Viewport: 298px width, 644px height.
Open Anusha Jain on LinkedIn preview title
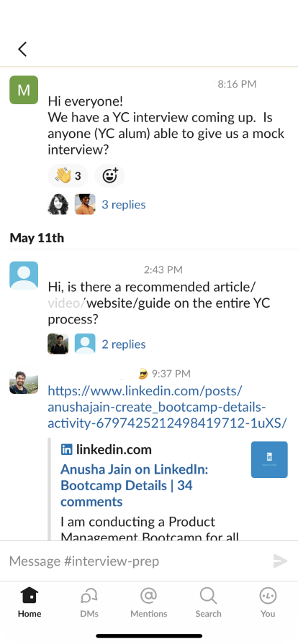click(x=134, y=485)
